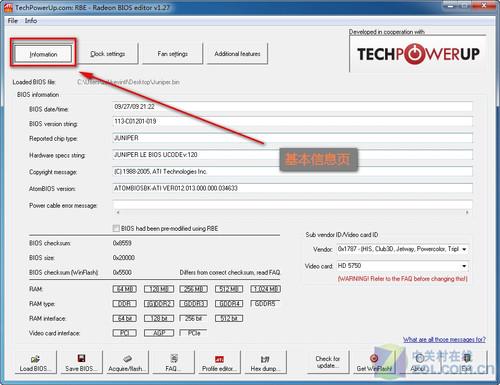The height and width of the screenshot is (385, 500).
Task: Click the Save BIOS floppy disk icon
Action: (81, 358)
